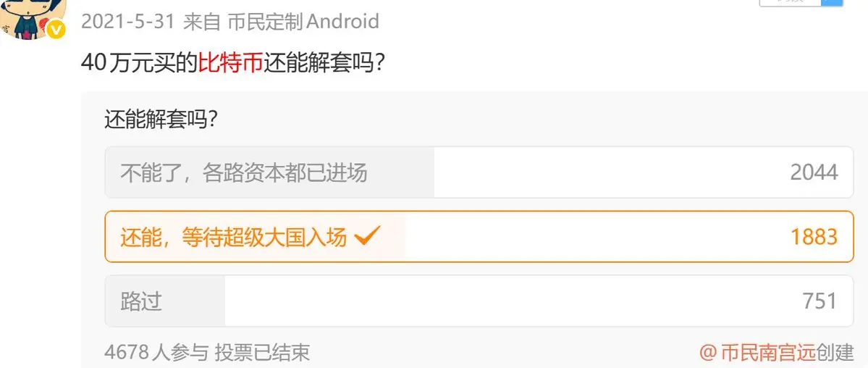Click the post text 40万元买的
This screenshot has width=868, height=368.
click(x=140, y=63)
